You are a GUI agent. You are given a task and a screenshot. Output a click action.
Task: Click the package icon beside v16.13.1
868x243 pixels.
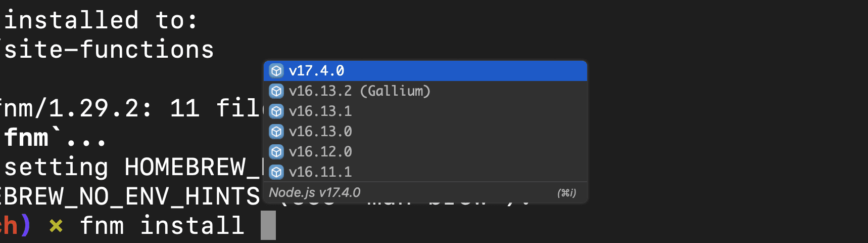[x=276, y=111]
